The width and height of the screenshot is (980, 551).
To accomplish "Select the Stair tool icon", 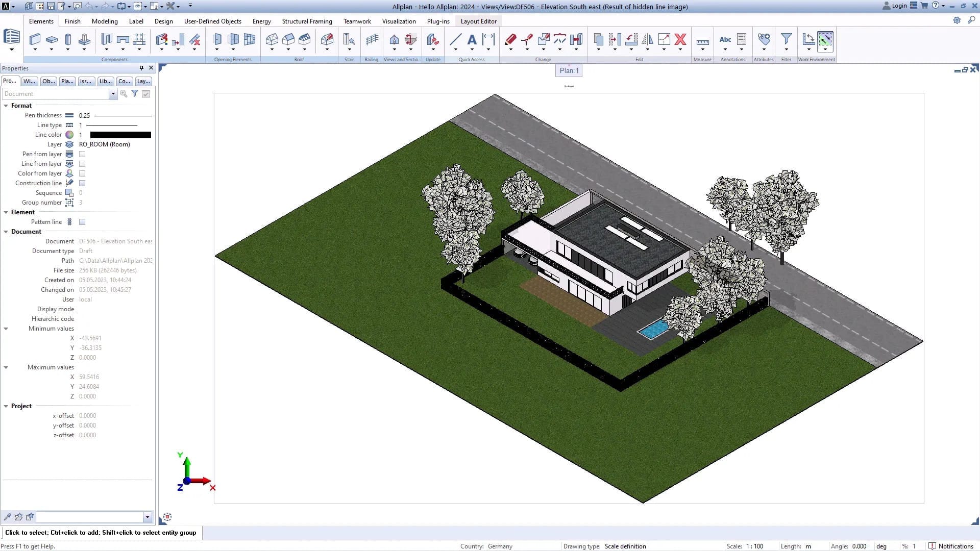I will coord(349,39).
